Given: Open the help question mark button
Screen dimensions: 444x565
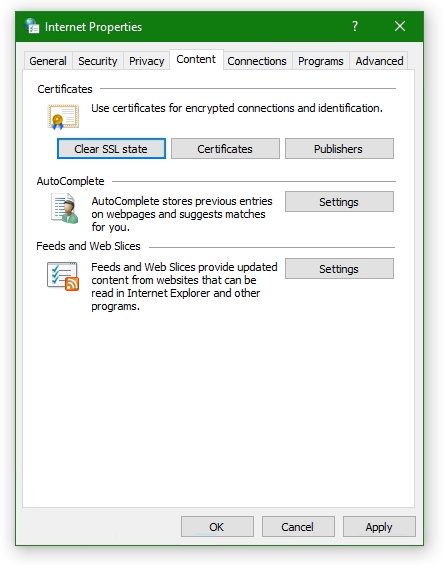Looking at the screenshot, I should (x=355, y=26).
